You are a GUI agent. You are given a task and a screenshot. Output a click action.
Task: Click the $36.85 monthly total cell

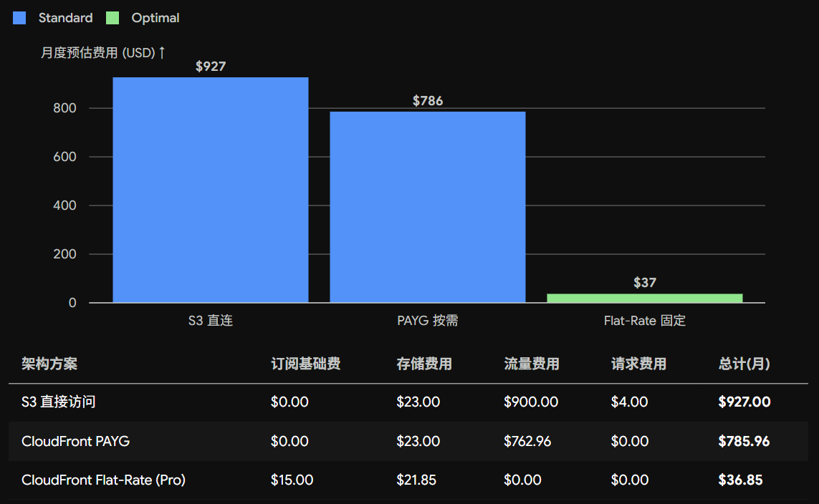[x=740, y=480]
